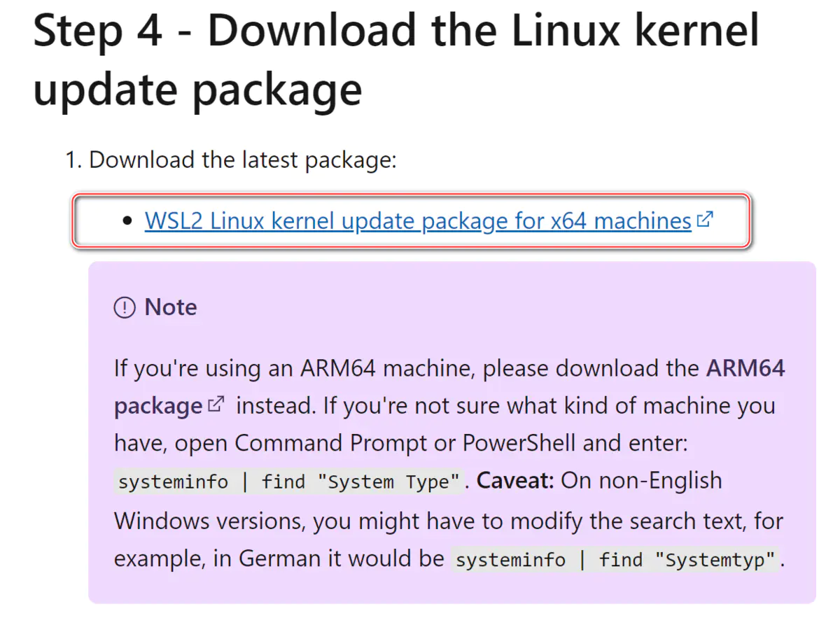
Task: Open the WSL2 kernel update package x64 link
Action: pos(418,221)
